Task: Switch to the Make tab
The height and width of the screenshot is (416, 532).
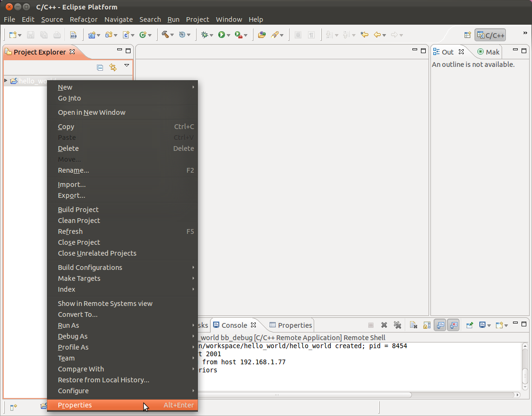Action: (488, 52)
